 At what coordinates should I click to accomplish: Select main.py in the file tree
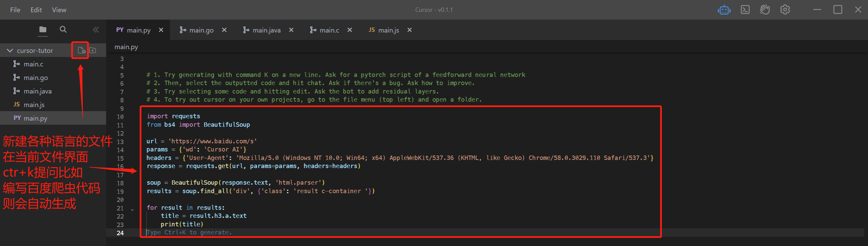(53, 118)
